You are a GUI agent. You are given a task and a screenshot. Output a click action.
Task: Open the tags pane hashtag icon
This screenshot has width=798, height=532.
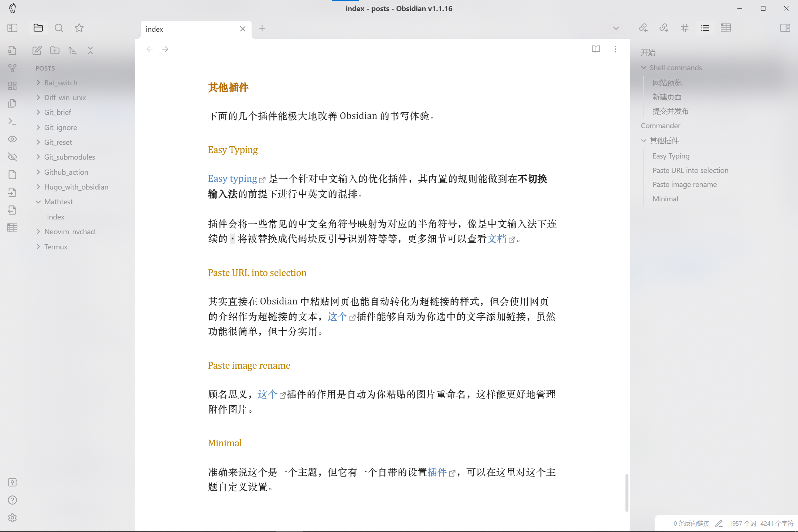click(685, 28)
